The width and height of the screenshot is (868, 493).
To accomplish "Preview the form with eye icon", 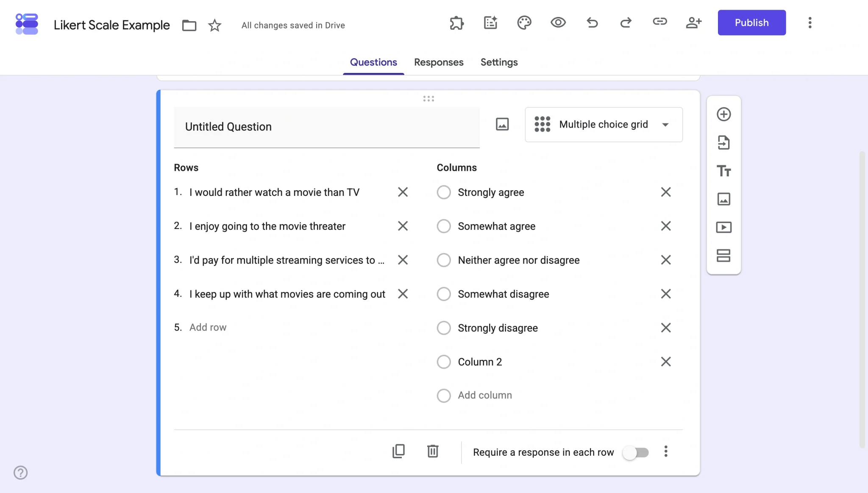I will 558,22.
